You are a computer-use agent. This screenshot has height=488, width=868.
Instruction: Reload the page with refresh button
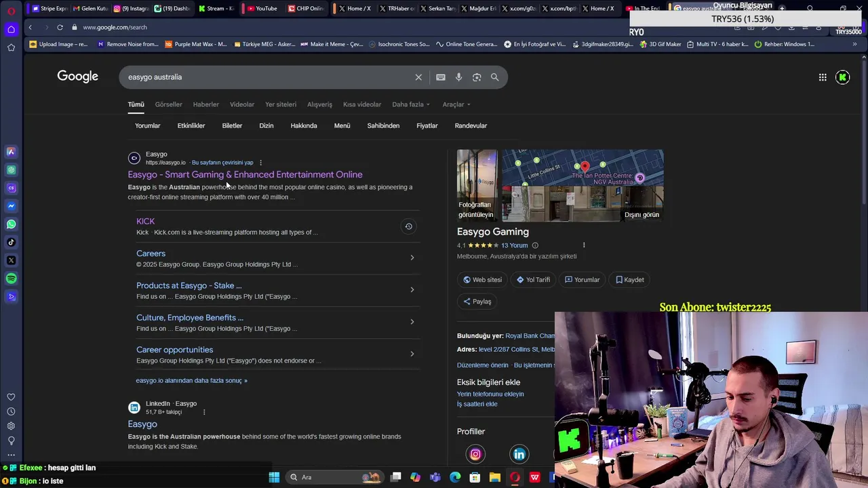pos(60,27)
